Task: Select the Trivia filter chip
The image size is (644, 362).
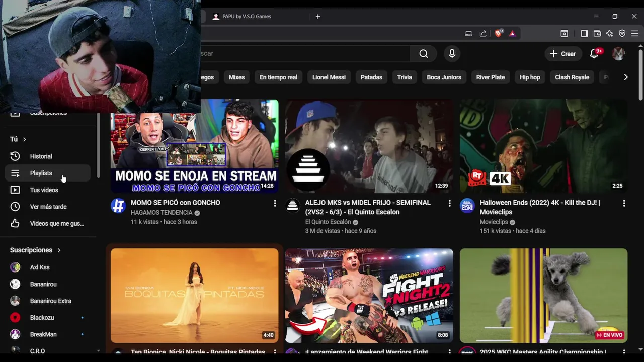Action: pyautogui.click(x=405, y=77)
